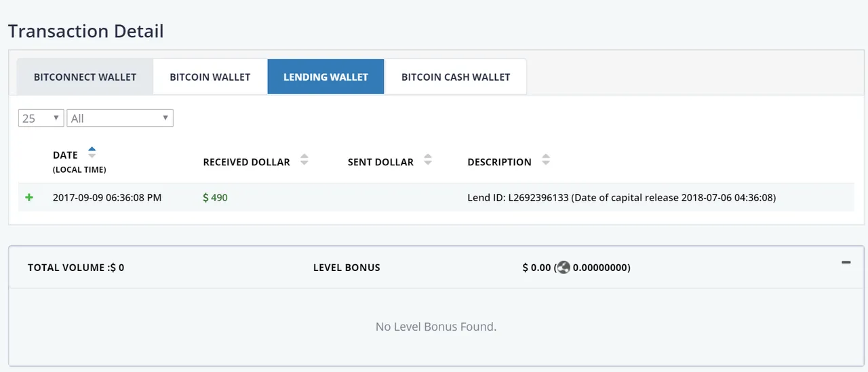Screen dimensions: 868x372
Task: Sort by Received Dollar arrow icon
Action: pos(304,160)
